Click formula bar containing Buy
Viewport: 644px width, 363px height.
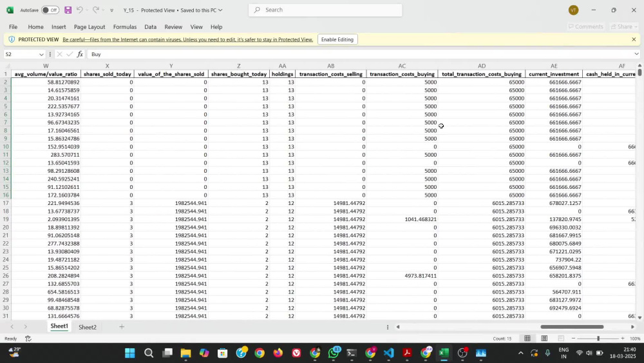360,54
